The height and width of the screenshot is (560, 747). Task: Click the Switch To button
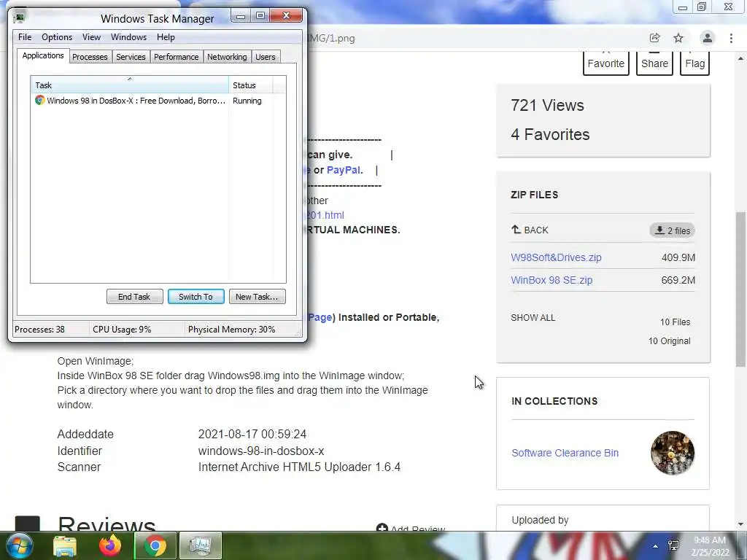[196, 297]
